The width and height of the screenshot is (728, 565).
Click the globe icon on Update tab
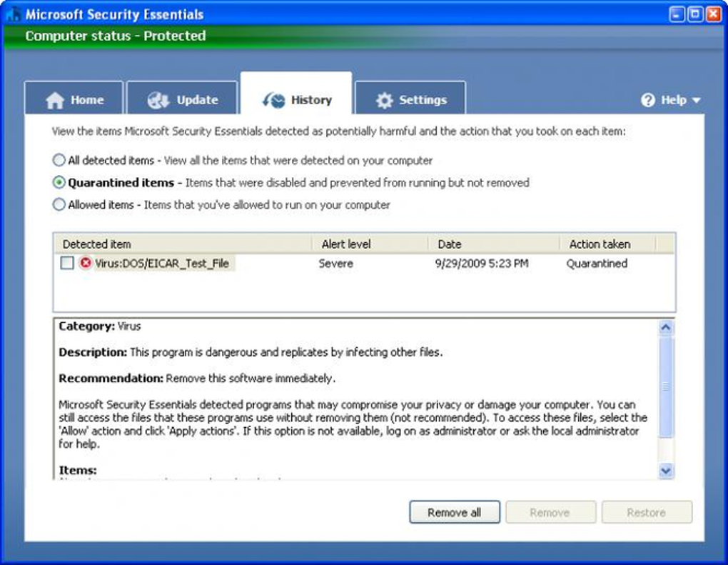click(x=158, y=100)
